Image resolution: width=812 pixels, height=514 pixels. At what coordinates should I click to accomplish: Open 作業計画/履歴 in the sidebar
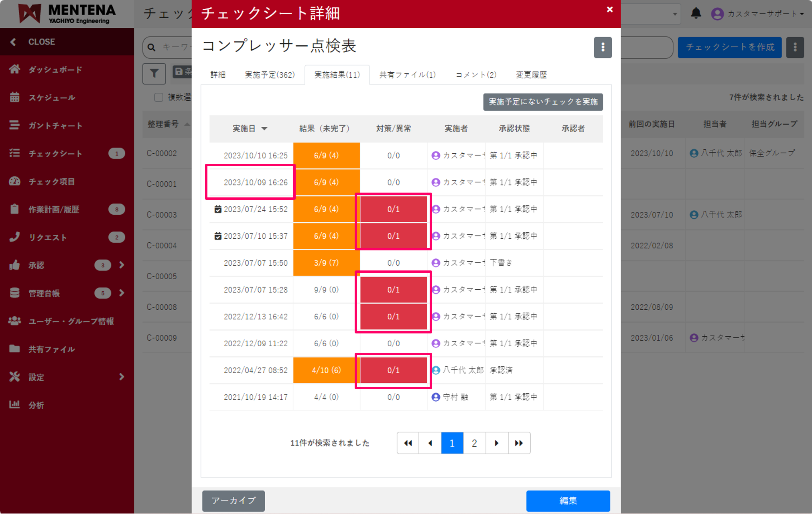click(x=15, y=209)
